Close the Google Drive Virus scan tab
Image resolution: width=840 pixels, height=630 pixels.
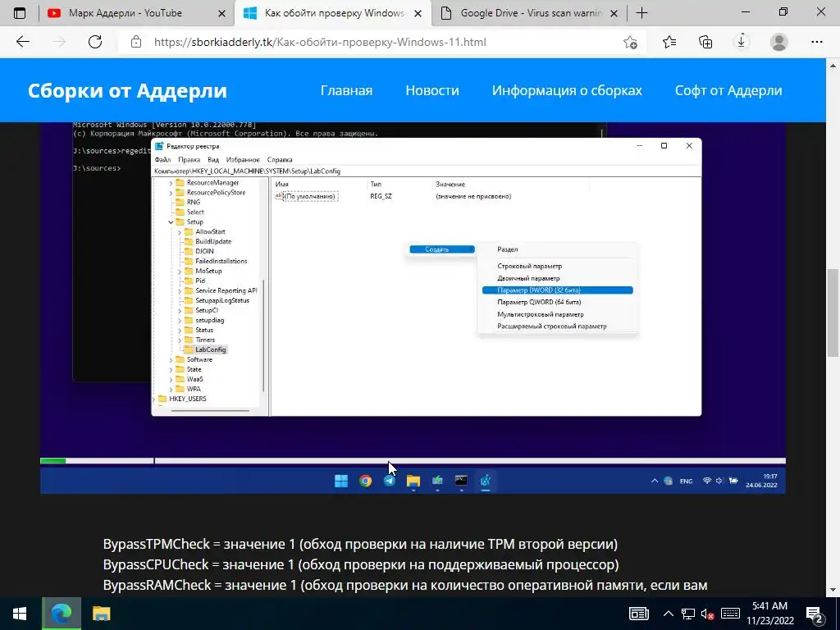614,13
